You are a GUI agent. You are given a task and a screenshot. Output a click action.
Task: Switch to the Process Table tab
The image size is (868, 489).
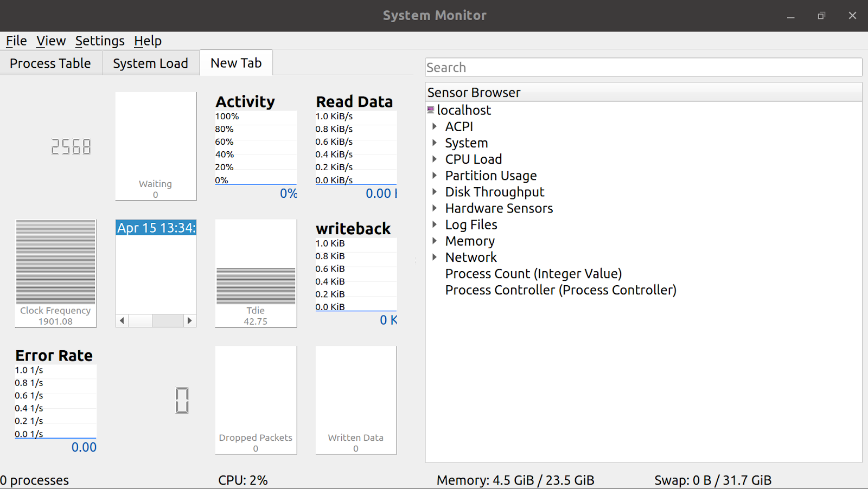pyautogui.click(x=50, y=63)
